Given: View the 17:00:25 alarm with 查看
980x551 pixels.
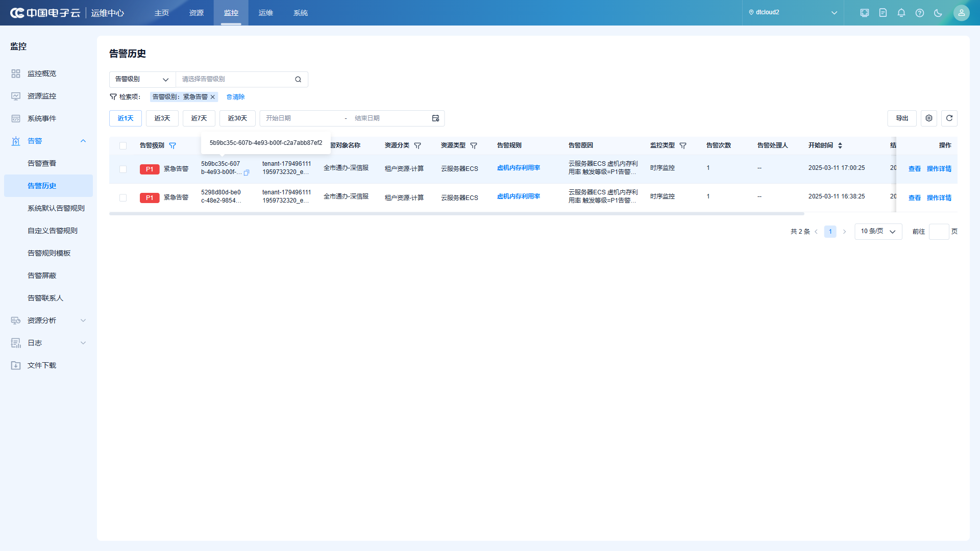Looking at the screenshot, I should click(x=915, y=169).
